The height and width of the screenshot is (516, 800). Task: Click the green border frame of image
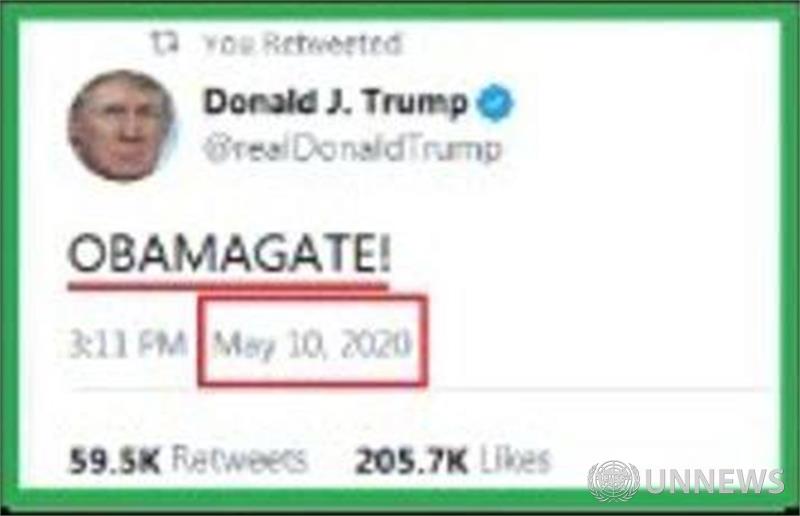point(400,11)
